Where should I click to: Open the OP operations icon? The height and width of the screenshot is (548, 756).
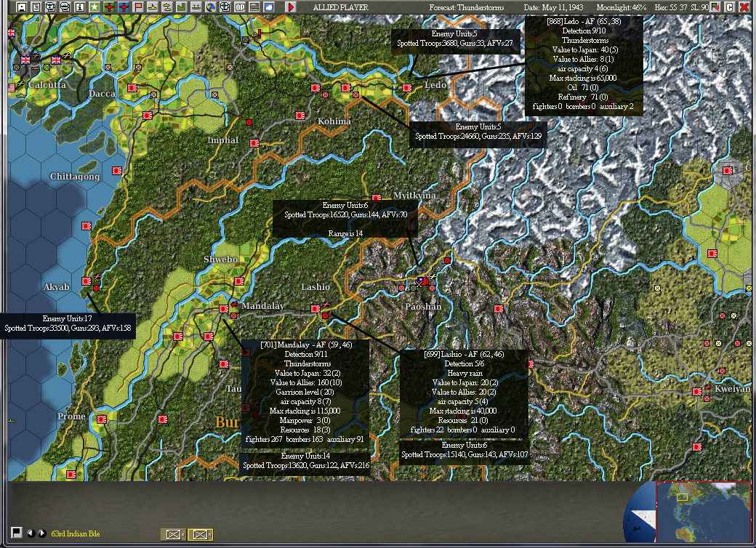(240, 7)
